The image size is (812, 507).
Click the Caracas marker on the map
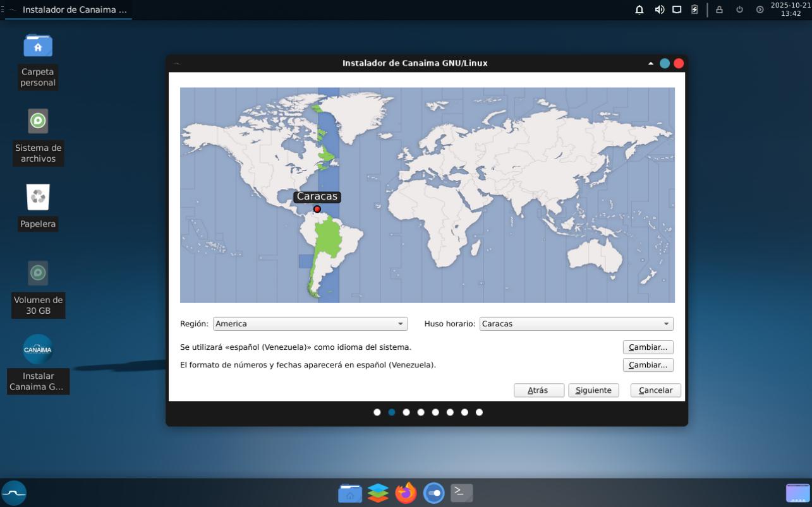[x=317, y=209]
